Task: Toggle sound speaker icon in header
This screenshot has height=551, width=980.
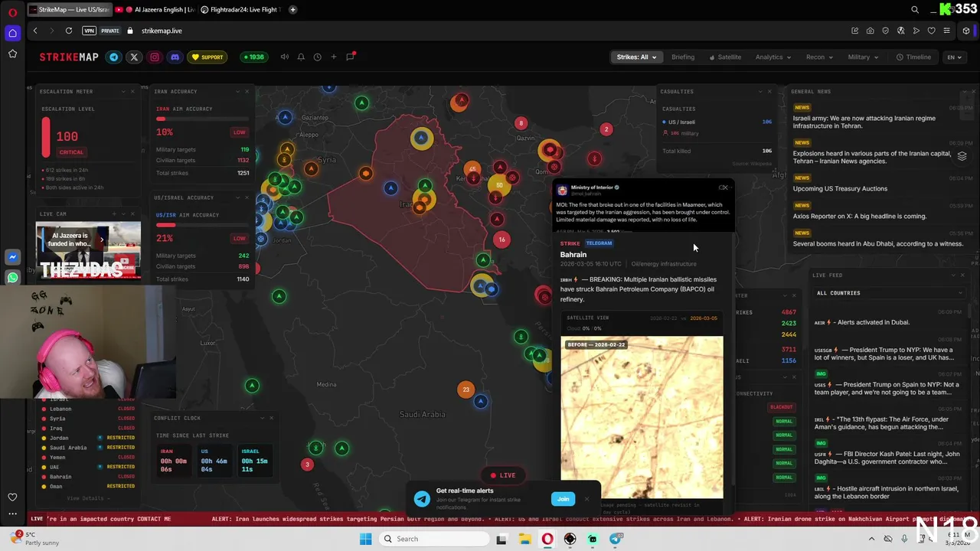Action: [285, 57]
